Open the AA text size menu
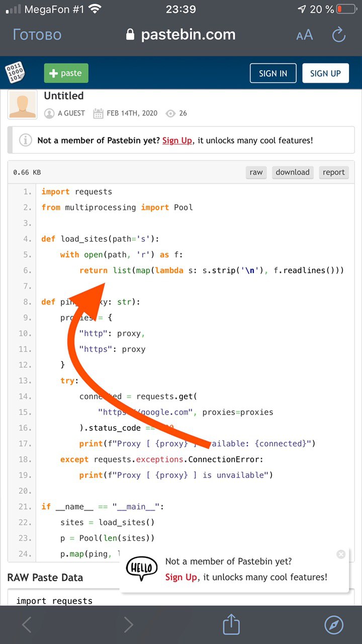 coord(304,35)
